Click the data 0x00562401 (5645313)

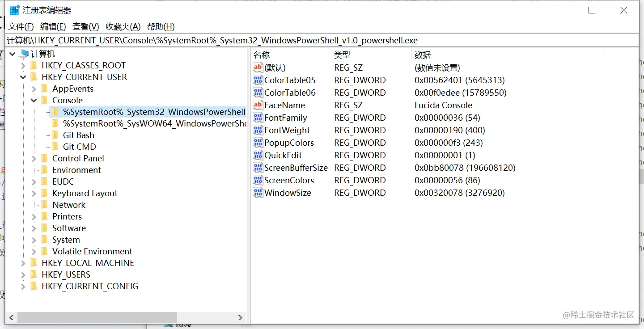459,80
